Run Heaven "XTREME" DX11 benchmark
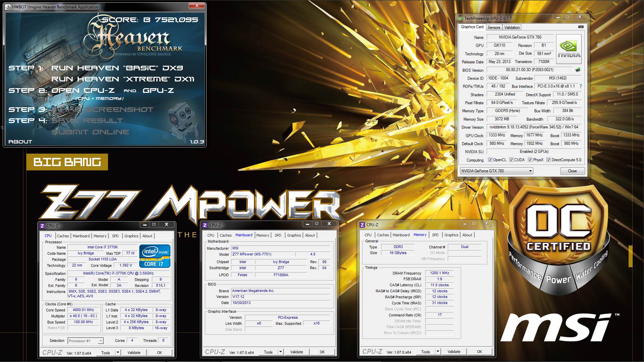The image size is (644, 362). 123,79
